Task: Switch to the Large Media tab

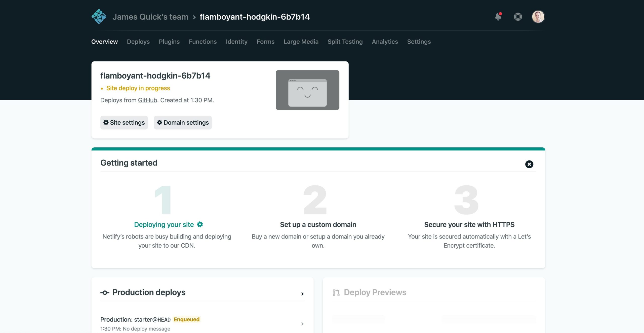Action: 301,42
